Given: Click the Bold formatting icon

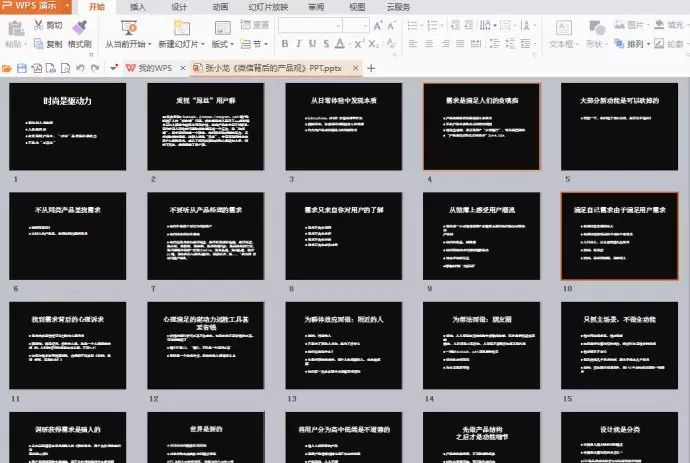Looking at the screenshot, I should click(x=285, y=44).
